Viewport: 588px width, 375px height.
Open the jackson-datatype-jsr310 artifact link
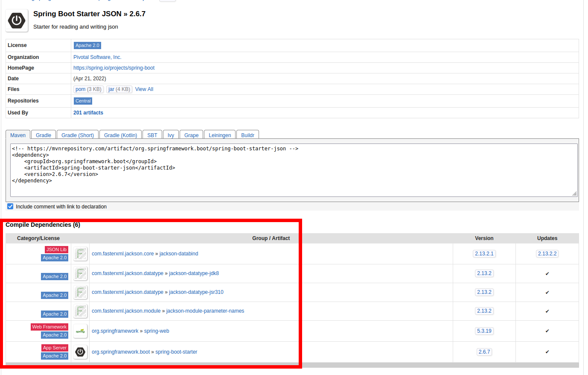tap(196, 292)
